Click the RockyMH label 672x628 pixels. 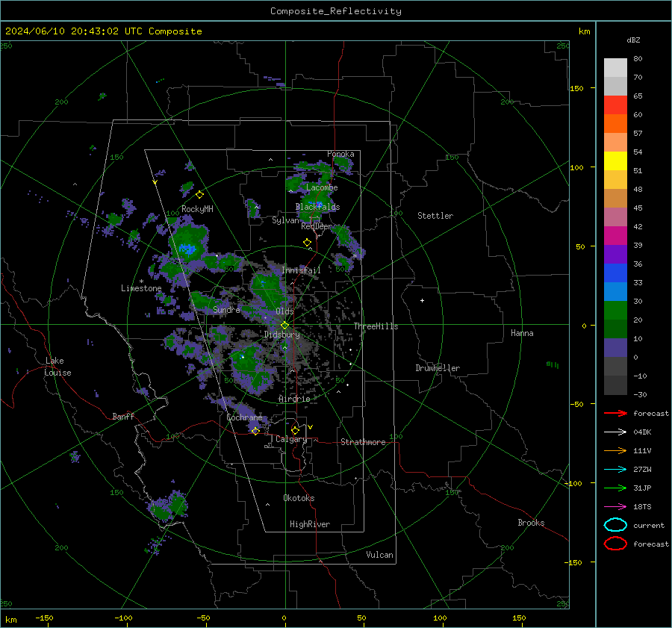197,209
